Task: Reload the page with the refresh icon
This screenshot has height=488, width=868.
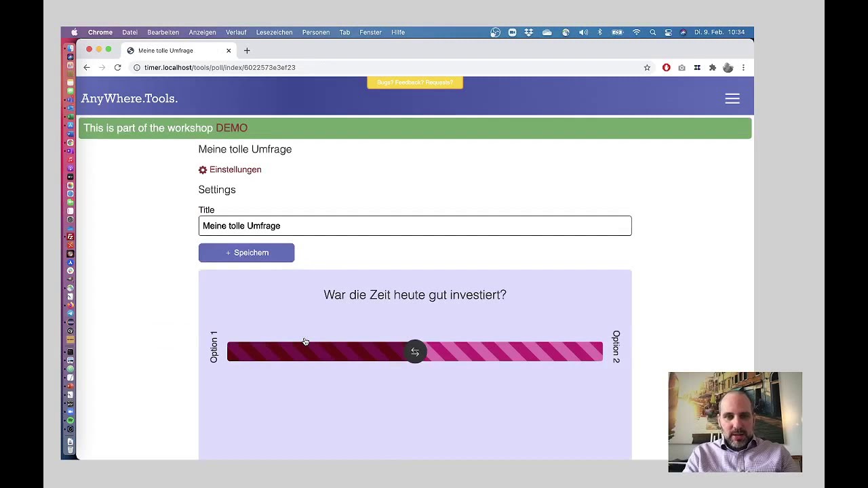Action: pyautogui.click(x=117, y=68)
